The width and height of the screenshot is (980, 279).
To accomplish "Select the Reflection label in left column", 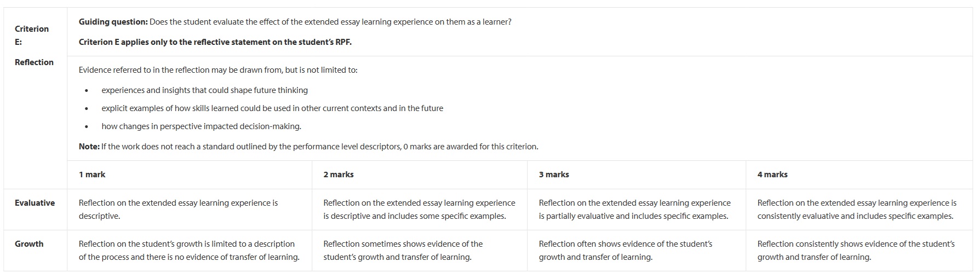I will (34, 62).
